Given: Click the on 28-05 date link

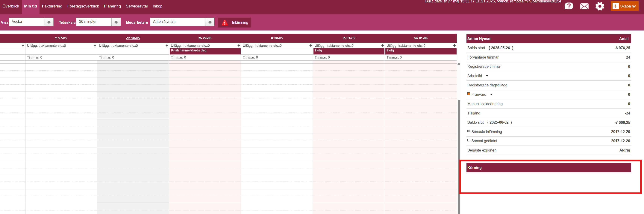Looking at the screenshot, I should (x=133, y=38).
